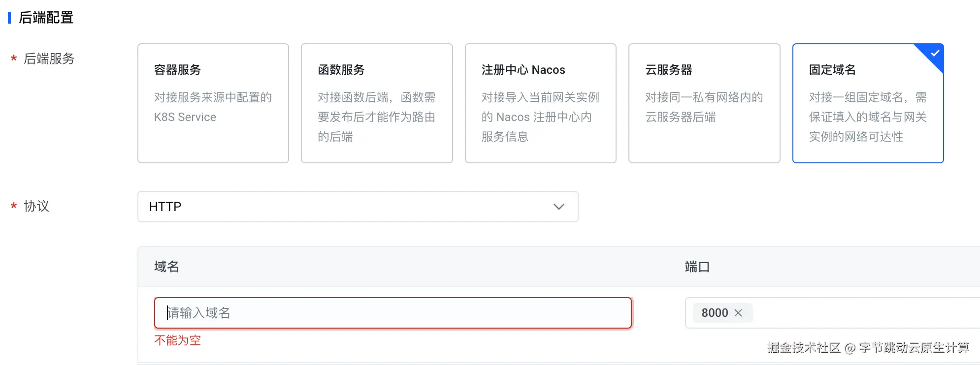
Task: Remove the 8000 port tag
Action: [x=738, y=313]
